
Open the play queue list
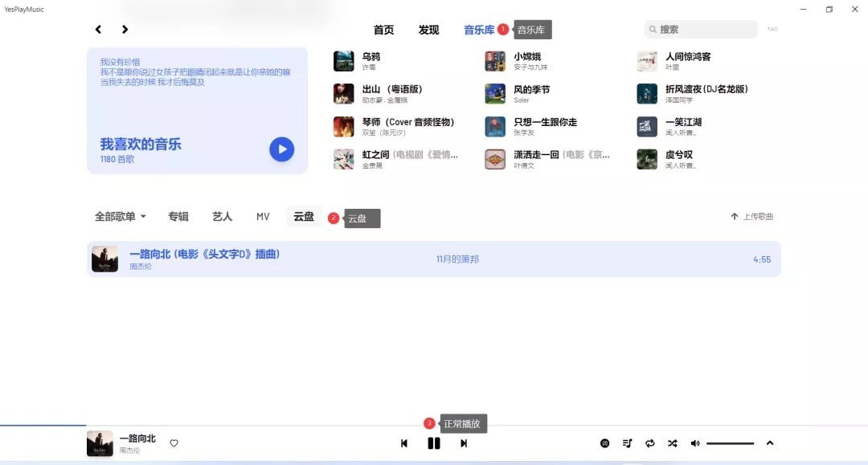pyautogui.click(x=627, y=443)
